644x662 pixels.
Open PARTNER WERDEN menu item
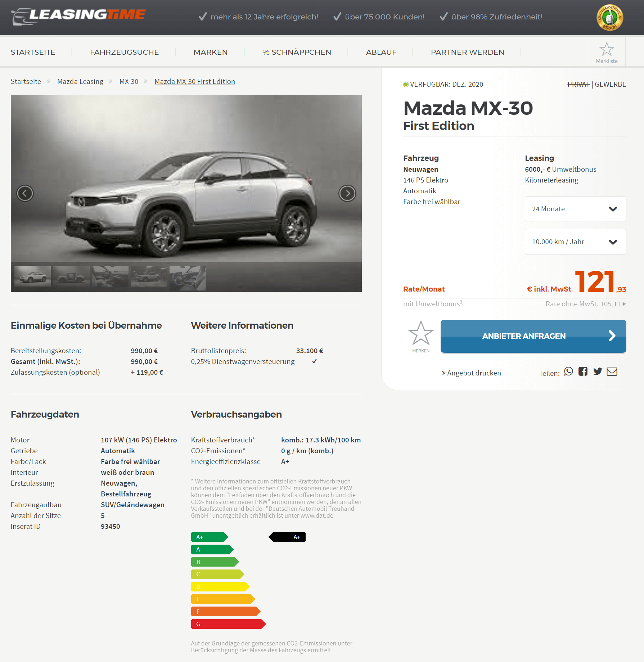coord(467,52)
